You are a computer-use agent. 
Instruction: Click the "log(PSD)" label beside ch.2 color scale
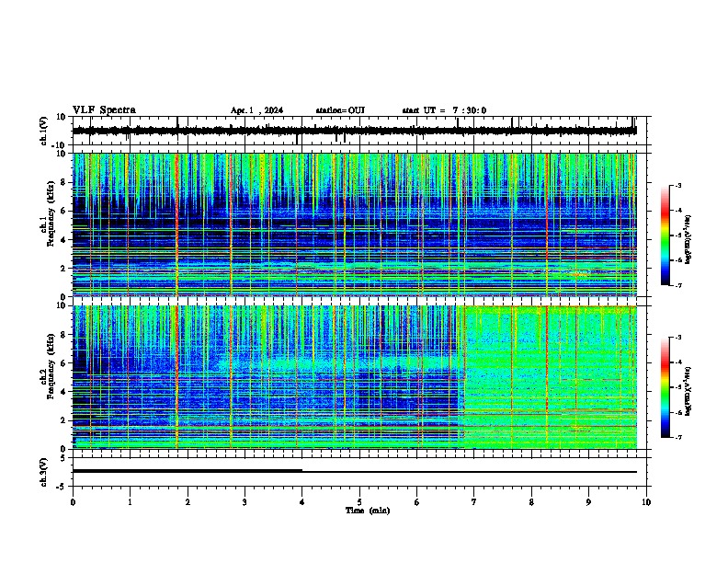pyautogui.click(x=688, y=392)
